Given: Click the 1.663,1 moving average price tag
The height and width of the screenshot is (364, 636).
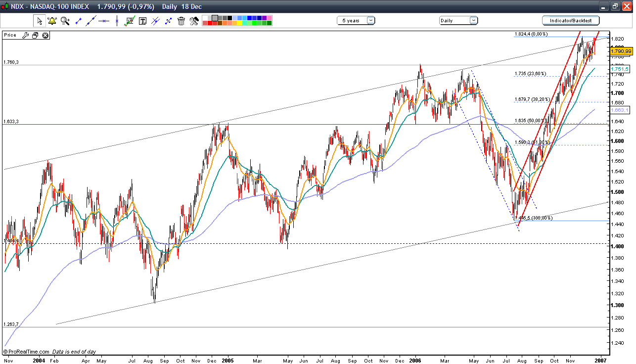Looking at the screenshot, I should pos(620,110).
